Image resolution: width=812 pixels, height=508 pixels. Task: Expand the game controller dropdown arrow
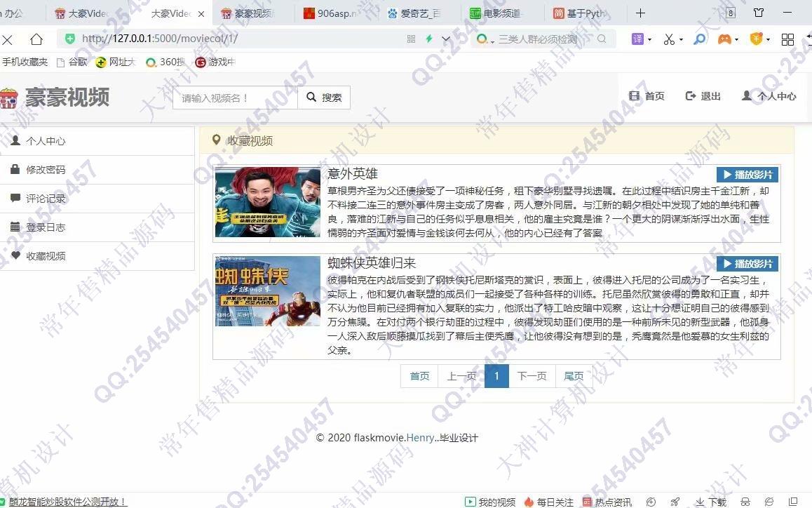736,39
